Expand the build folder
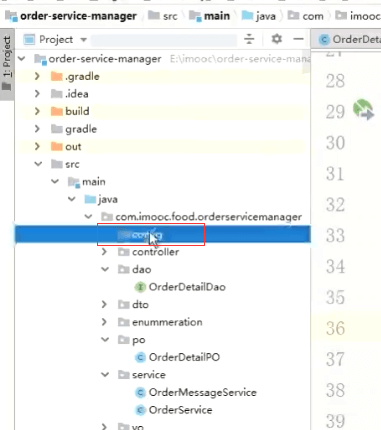Image resolution: width=381 pixels, height=430 pixels. (x=37, y=111)
